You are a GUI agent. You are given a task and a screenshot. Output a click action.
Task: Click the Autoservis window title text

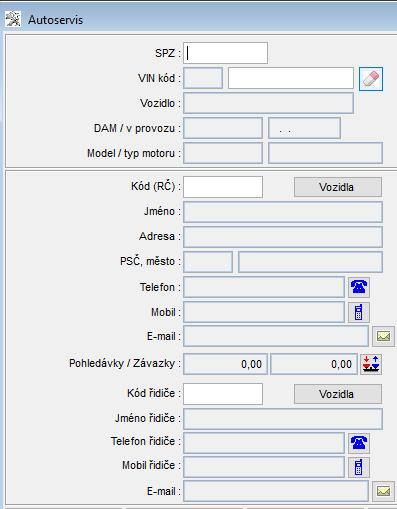tap(55, 20)
